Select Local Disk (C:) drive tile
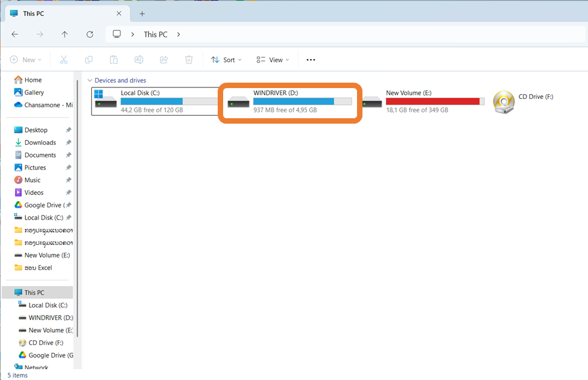Screen dimensions: 588x380 (x=155, y=101)
